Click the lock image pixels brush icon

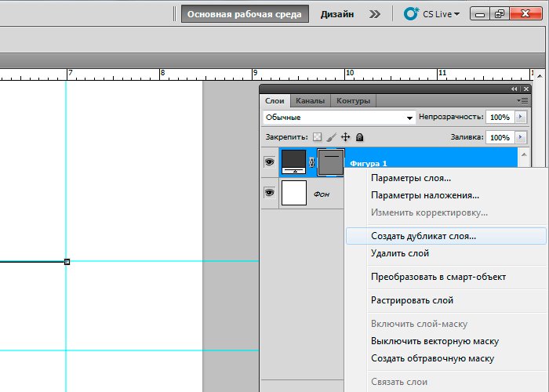331,137
